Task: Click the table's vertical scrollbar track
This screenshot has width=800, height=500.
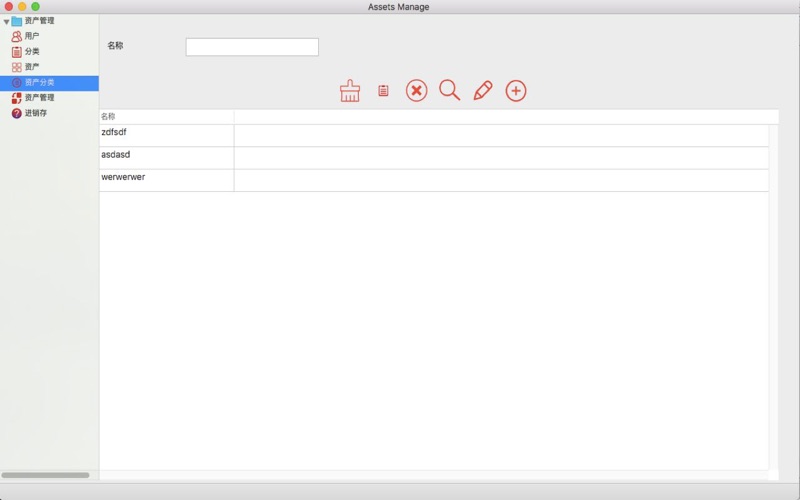Action: coord(773,300)
